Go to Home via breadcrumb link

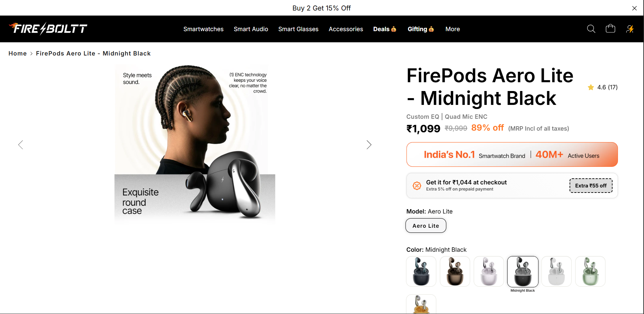18,53
